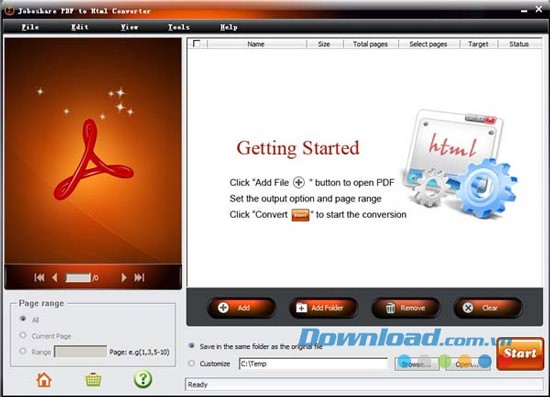Select the Range radio button

point(23,351)
